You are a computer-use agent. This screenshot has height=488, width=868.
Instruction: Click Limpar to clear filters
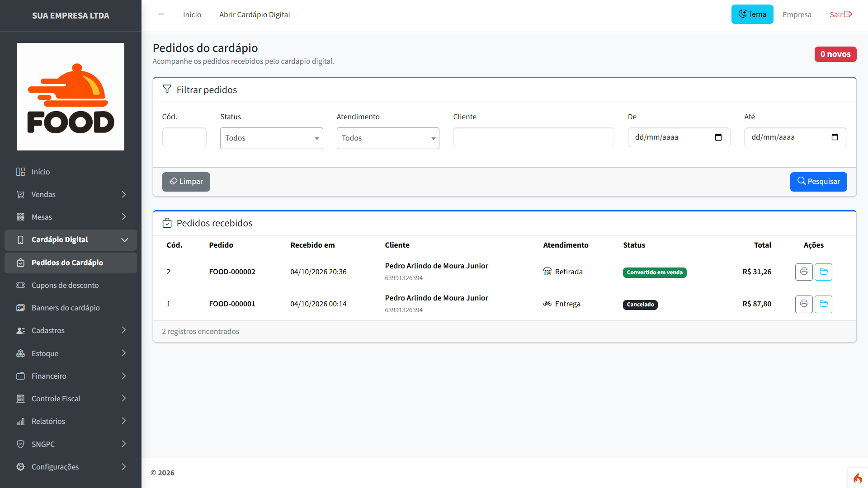[186, 182]
